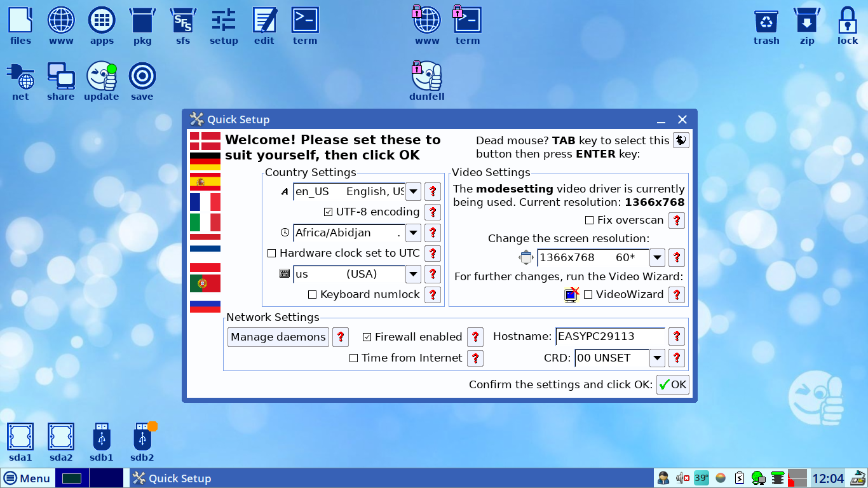868x488 pixels.
Task: Toggle UTF-8 encoding checkbox
Action: pyautogui.click(x=329, y=212)
